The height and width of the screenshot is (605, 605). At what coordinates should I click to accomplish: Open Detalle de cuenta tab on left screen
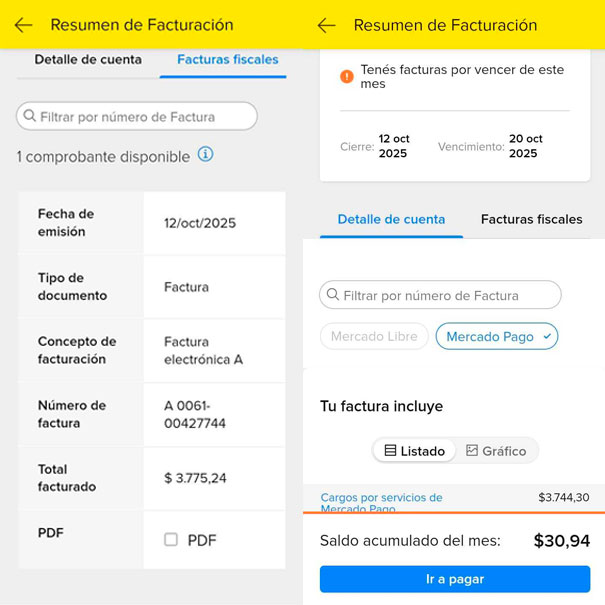click(x=88, y=60)
